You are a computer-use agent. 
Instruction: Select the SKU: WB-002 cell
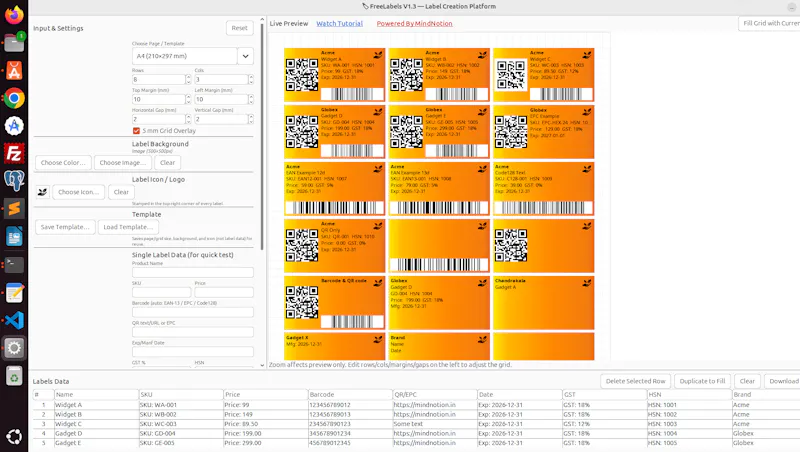181,414
